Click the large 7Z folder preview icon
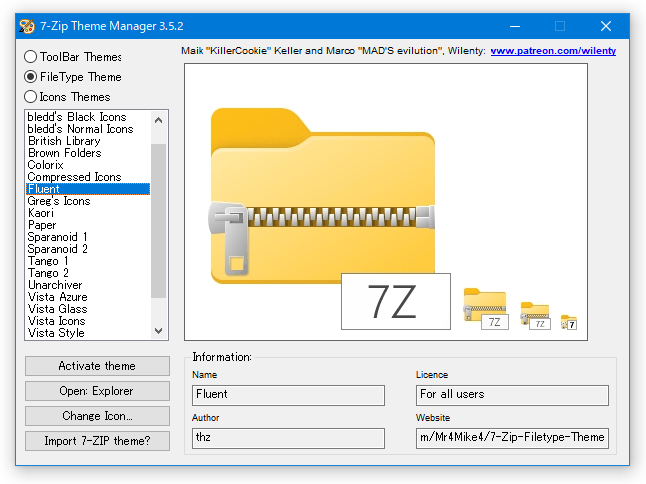 pos(330,218)
